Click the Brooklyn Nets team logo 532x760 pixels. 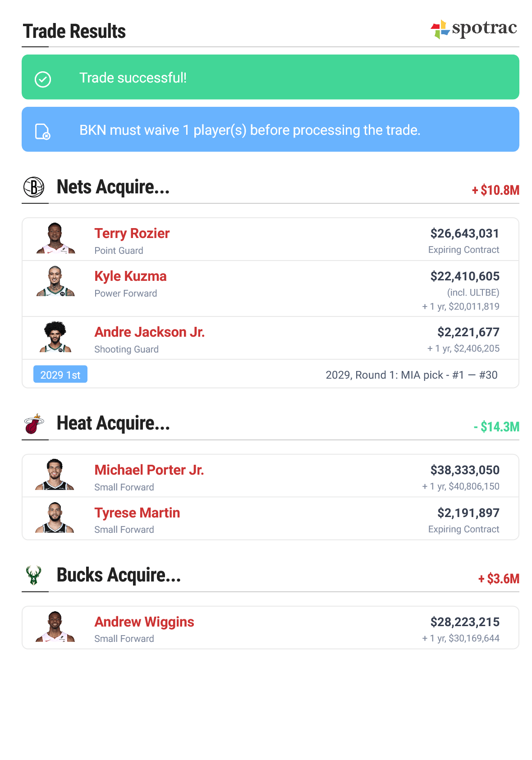tap(34, 187)
